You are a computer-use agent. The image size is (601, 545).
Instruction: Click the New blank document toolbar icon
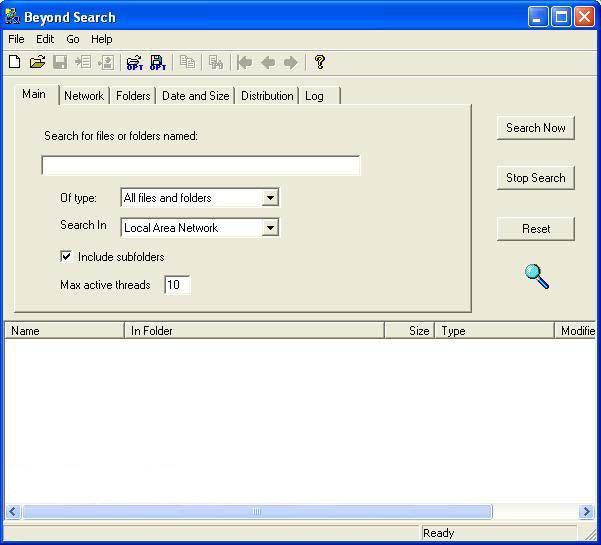click(15, 62)
